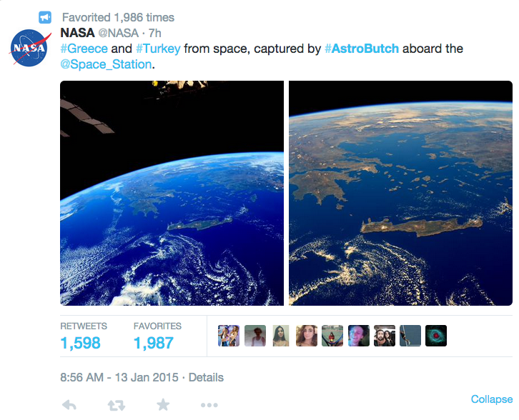Retweet this NASA tweet
This screenshot has width=519, height=420.
pyautogui.click(x=117, y=405)
